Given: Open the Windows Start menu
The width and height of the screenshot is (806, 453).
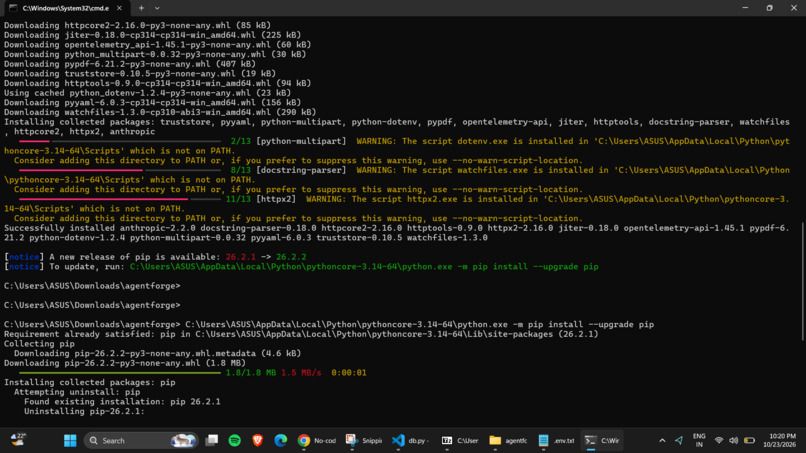Looking at the screenshot, I should 70,440.
